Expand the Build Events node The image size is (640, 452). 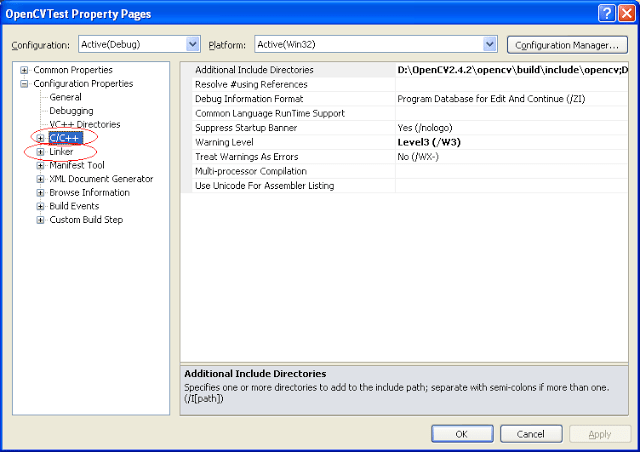click(40, 206)
